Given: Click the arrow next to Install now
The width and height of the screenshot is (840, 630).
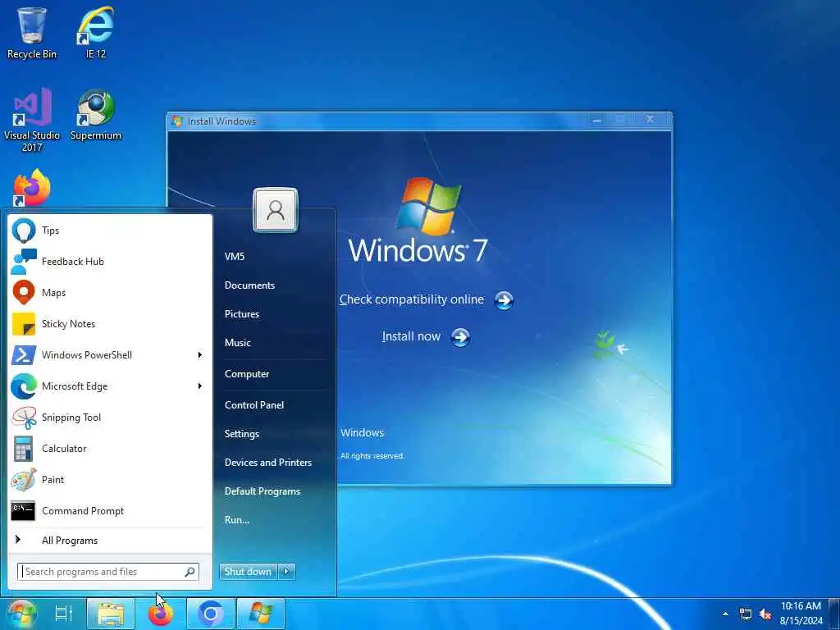Looking at the screenshot, I should pyautogui.click(x=460, y=337).
